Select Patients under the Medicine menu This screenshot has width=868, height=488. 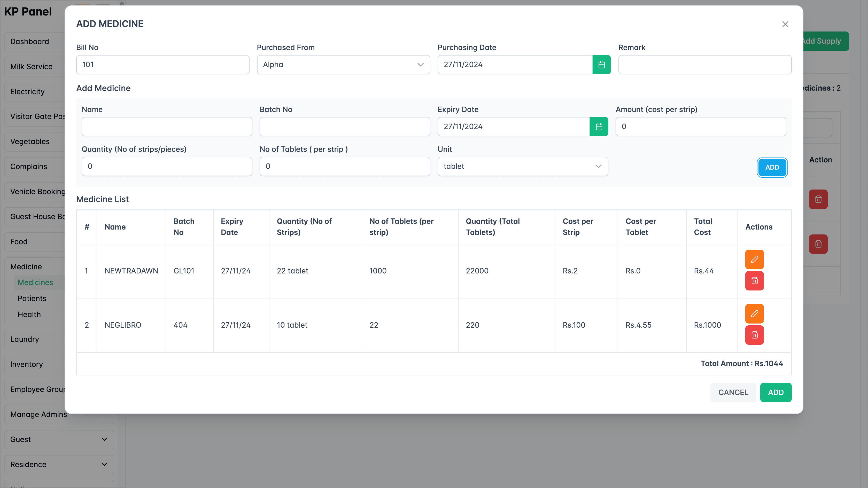32,298
